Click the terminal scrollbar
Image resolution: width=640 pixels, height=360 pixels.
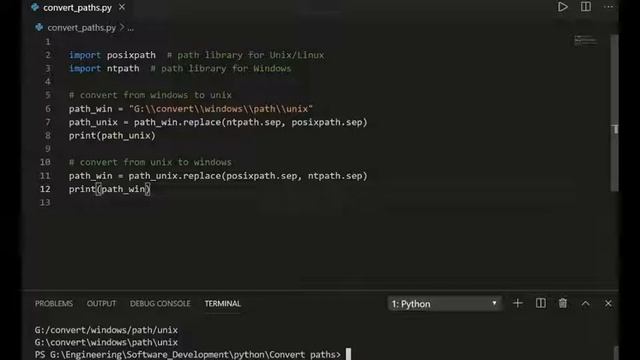click(616, 353)
